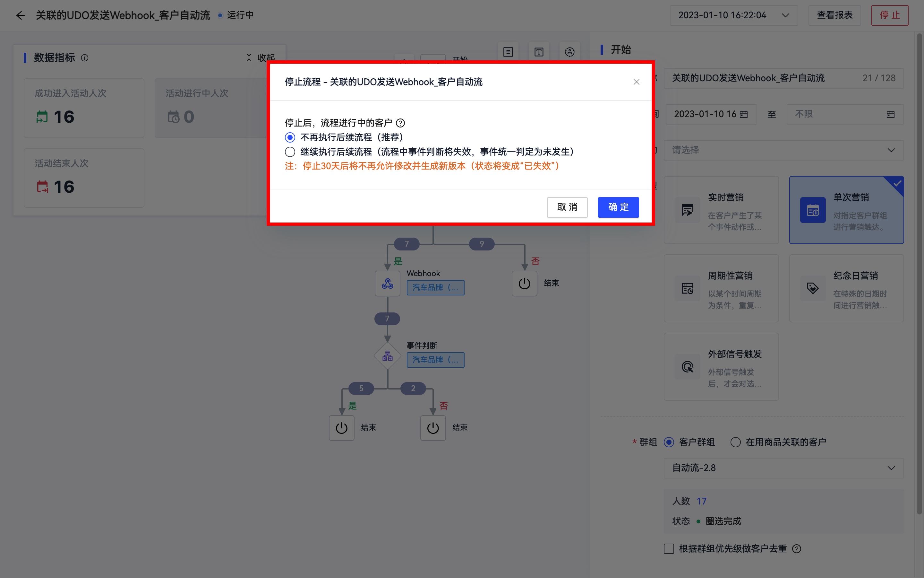
Task: Click the note list icon in canvas toolbar
Action: pyautogui.click(x=508, y=52)
